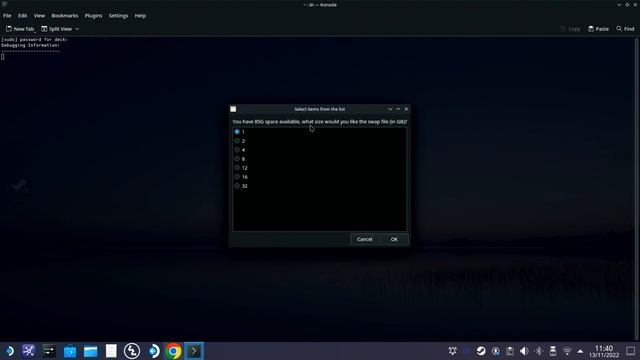Click Cancel in the swap dialog
The width and height of the screenshot is (640, 360).
tap(364, 239)
